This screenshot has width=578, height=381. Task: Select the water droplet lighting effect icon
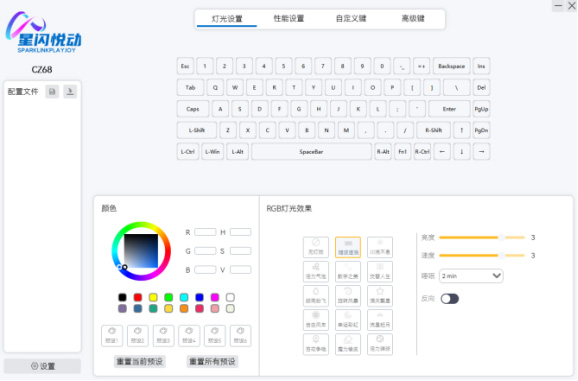tap(316, 296)
